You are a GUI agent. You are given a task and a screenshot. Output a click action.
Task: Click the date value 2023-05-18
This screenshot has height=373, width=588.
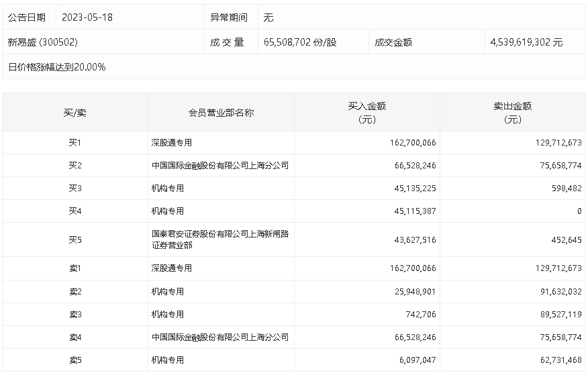87,17
